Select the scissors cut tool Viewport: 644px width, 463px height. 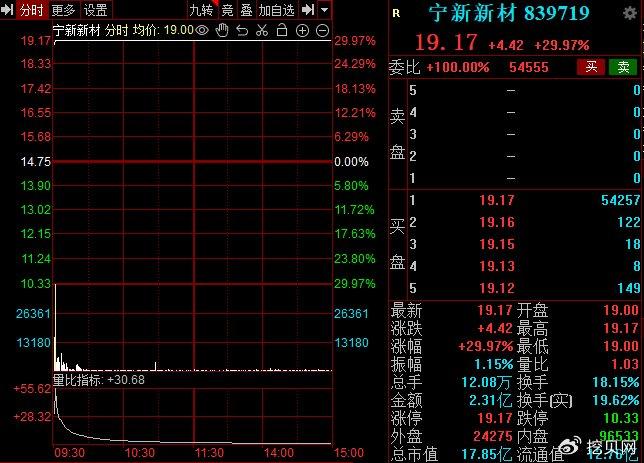pyautogui.click(x=261, y=31)
